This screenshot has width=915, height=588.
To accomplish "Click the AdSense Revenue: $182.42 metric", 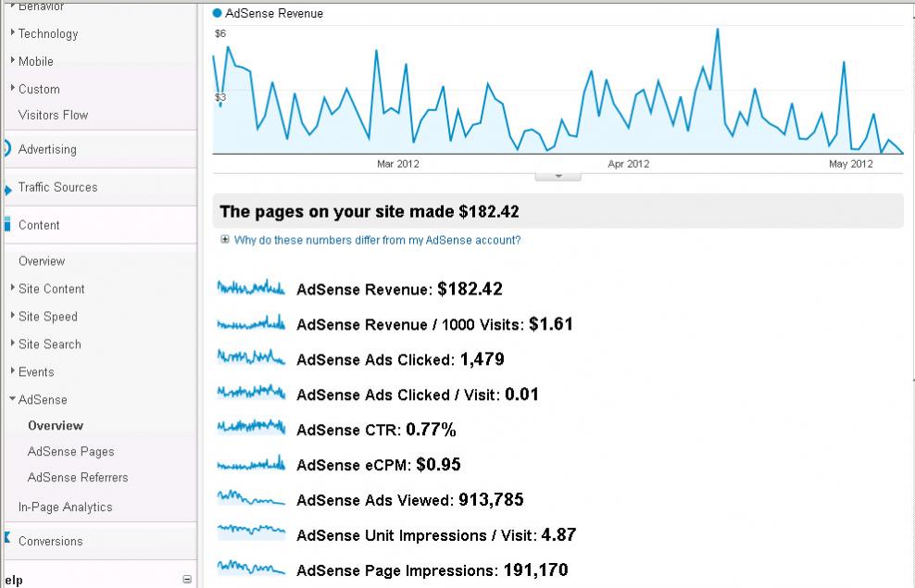I will (400, 289).
